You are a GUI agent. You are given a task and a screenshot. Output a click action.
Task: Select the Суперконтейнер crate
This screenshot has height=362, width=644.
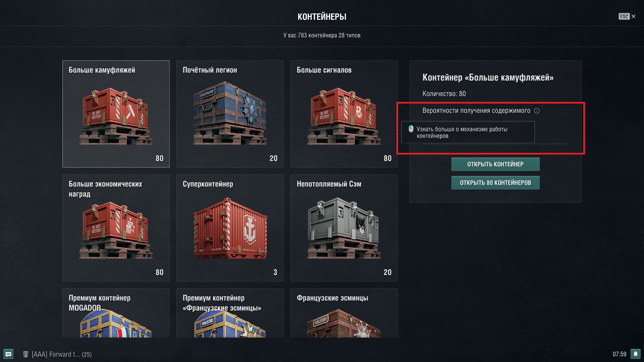230,228
